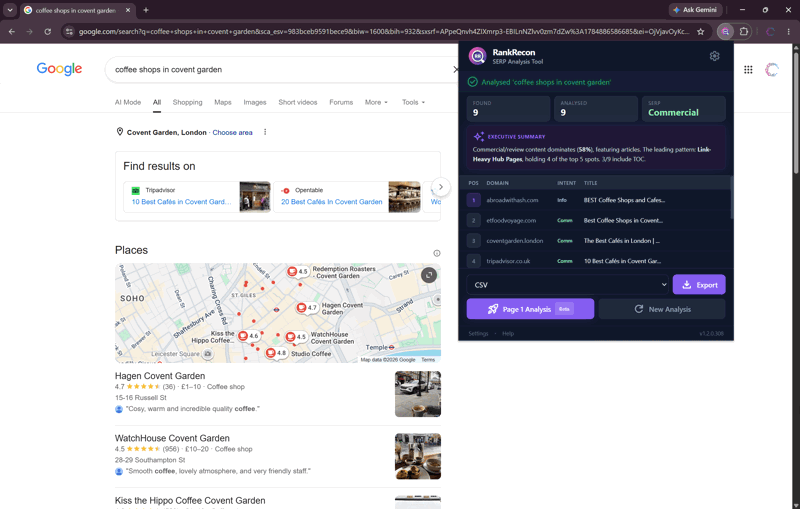Screen dimensions: 800x509
Task: Click inside the Google search input field
Action: (281, 69)
